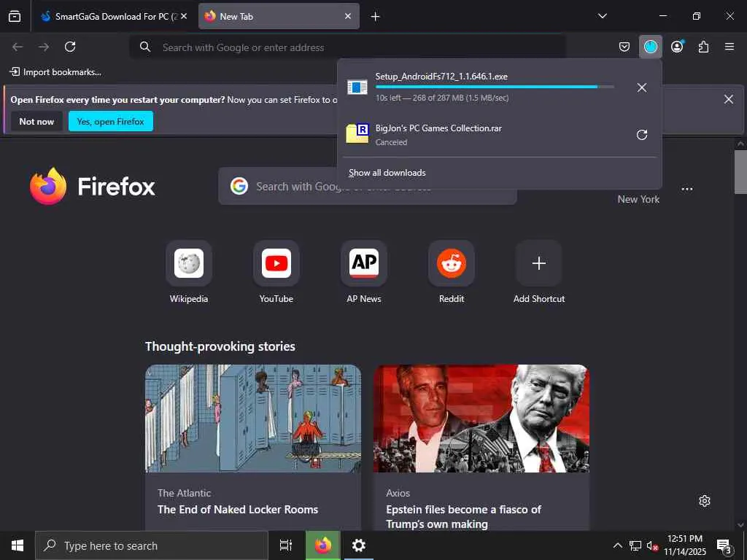Cancel the Setup_AndroidFs712 download
This screenshot has height=560, width=747.
[642, 87]
